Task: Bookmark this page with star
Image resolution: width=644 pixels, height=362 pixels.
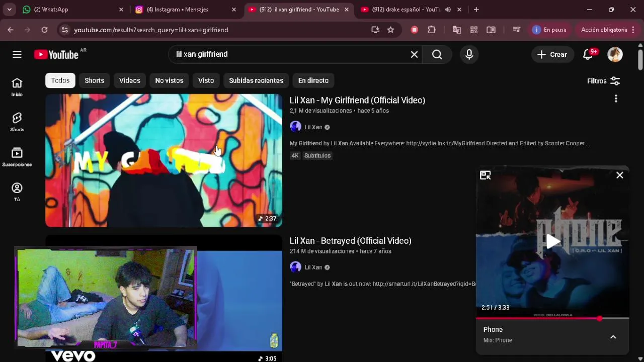Action: 390,30
